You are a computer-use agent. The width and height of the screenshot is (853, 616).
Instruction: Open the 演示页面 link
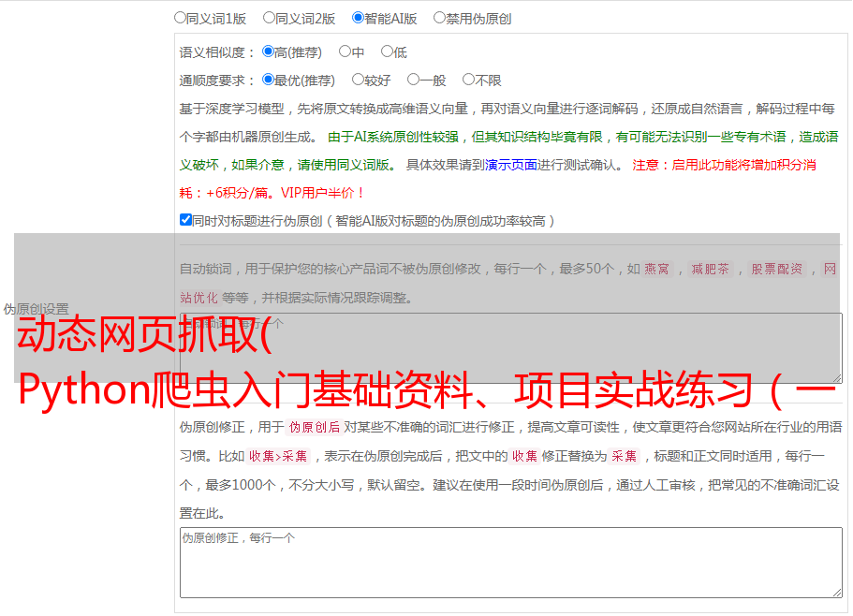(510, 165)
